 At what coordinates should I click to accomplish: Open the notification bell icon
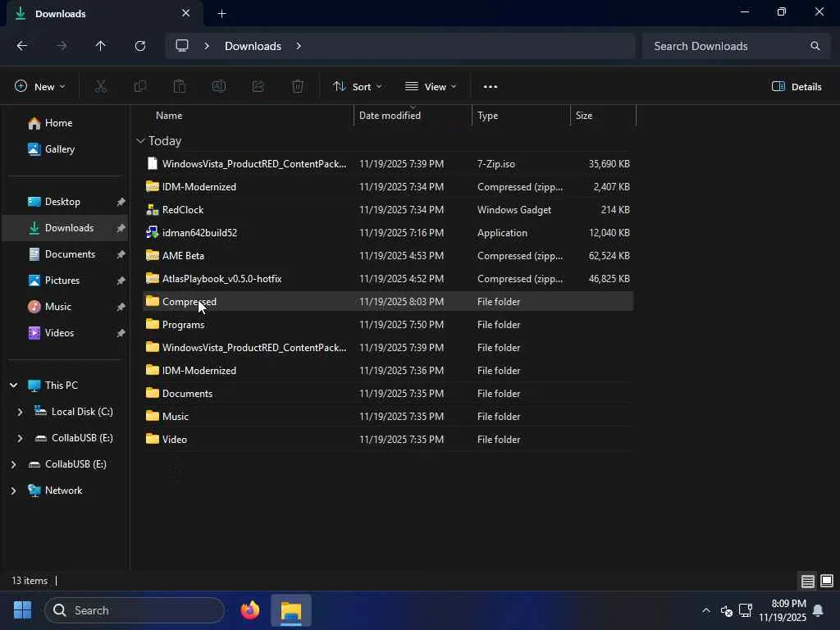818,610
